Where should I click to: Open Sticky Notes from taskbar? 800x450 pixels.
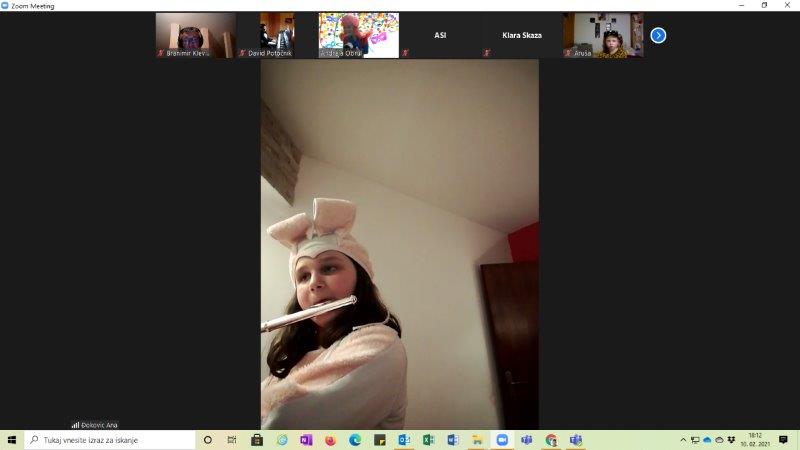point(380,440)
